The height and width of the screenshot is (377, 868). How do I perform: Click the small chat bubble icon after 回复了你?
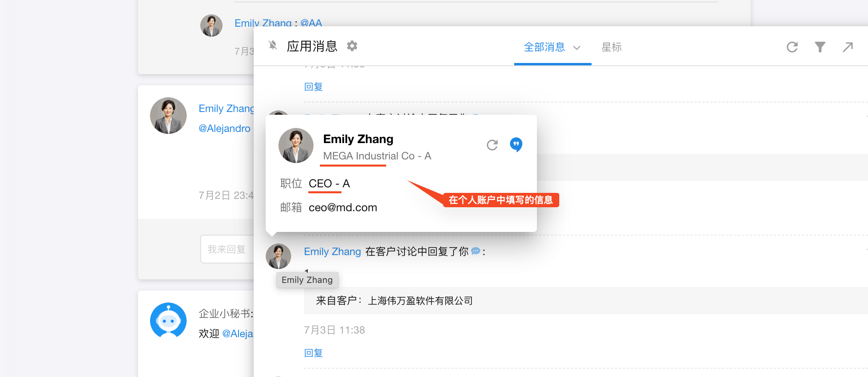tap(475, 251)
